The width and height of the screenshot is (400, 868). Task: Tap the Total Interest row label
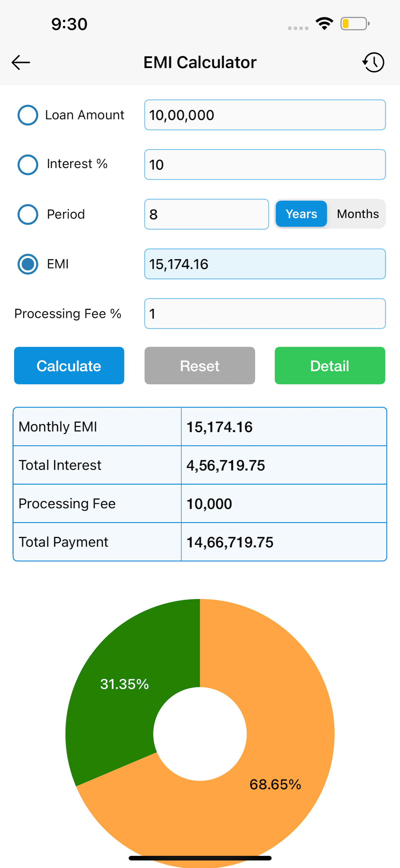60,465
